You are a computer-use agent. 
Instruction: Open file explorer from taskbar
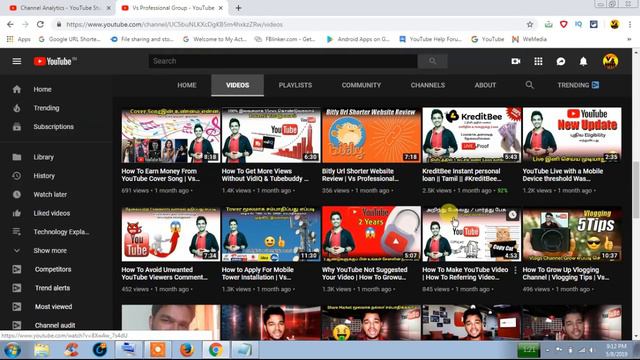[x=42, y=350]
